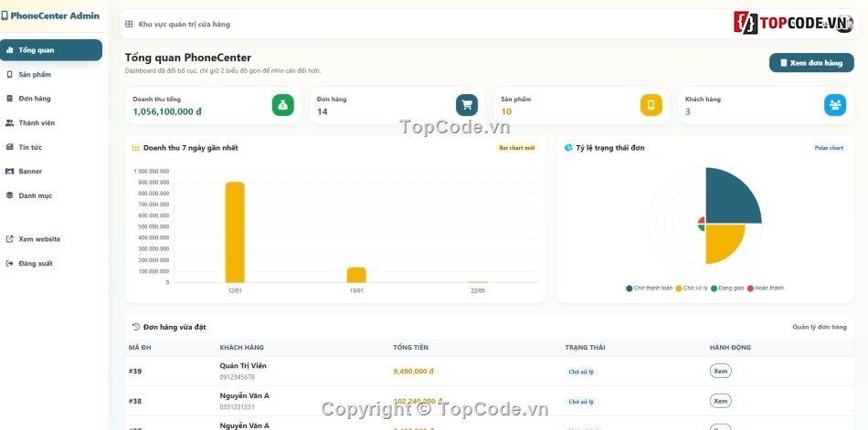Screen dimensions: 868x430
Task: Click the Quản lý đơn hàng link
Action: (820, 327)
